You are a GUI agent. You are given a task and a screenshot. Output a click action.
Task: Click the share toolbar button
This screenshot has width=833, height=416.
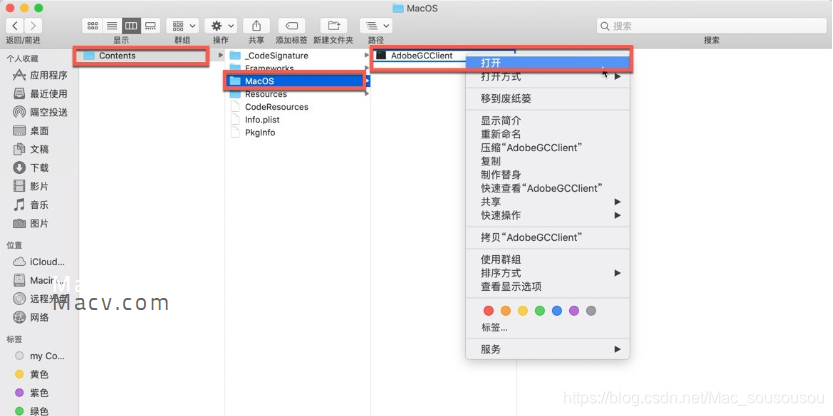coord(256,25)
